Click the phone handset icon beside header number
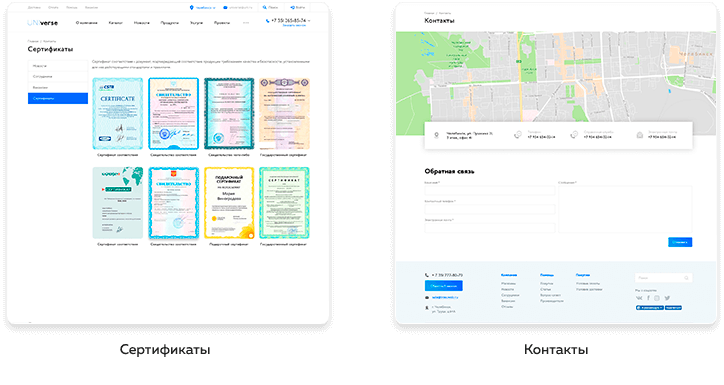 point(267,21)
